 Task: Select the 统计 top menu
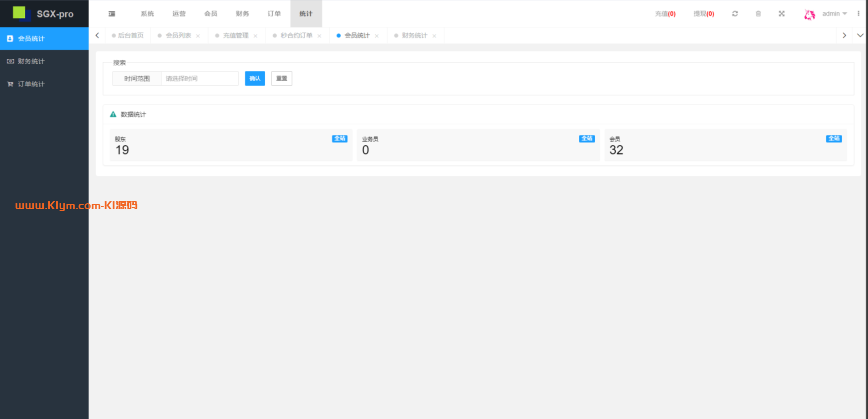tap(306, 14)
